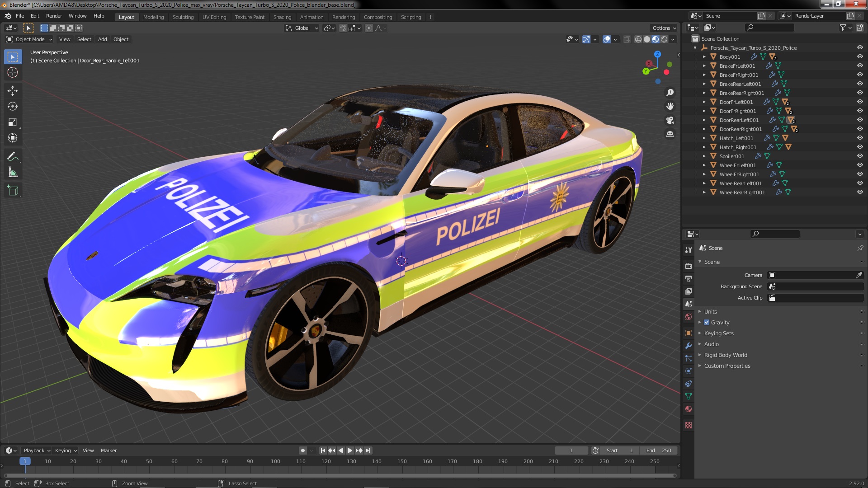Click the zoom viewport magnifier icon
The image size is (868, 488).
(x=670, y=93)
